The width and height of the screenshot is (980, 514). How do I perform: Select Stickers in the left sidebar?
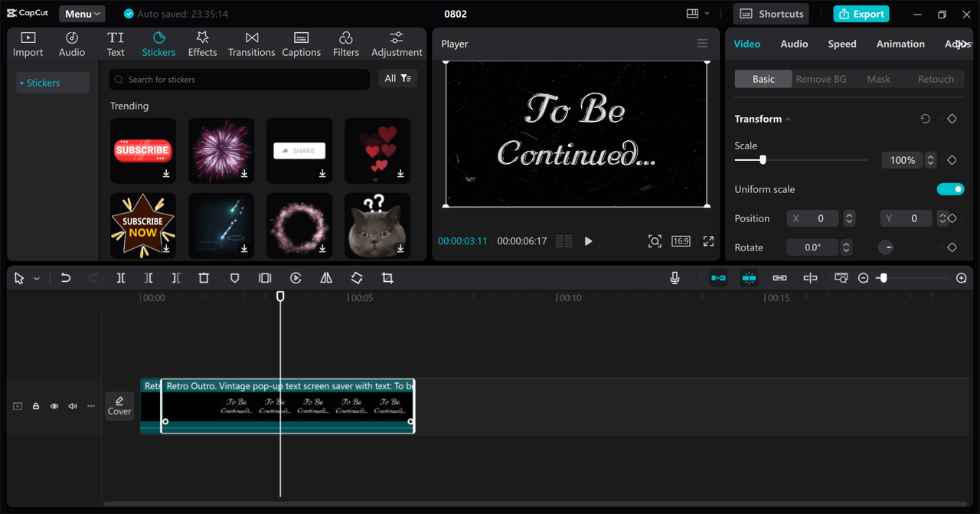pos(53,83)
